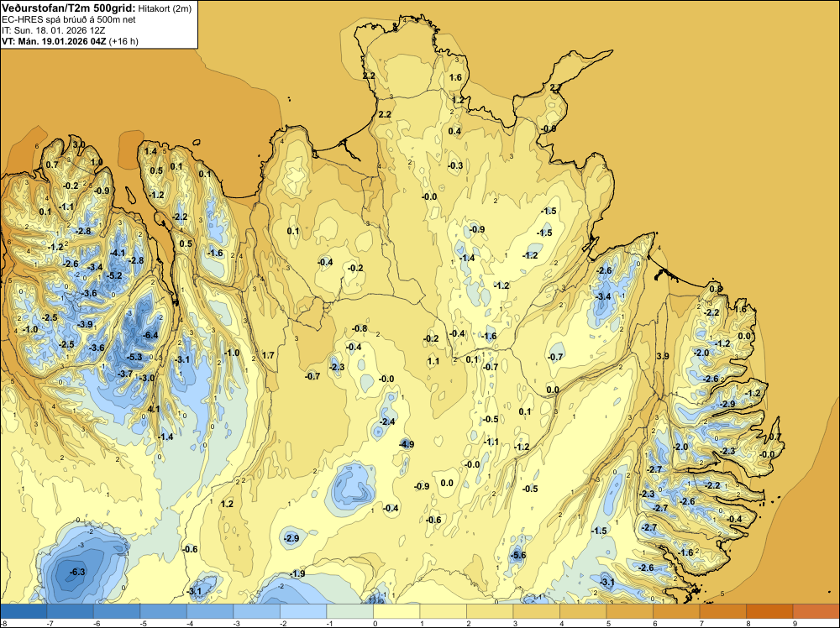Viewport: 840px width, 628px height.
Task: Select the legend color between -5 and -4
Action: coord(164,611)
